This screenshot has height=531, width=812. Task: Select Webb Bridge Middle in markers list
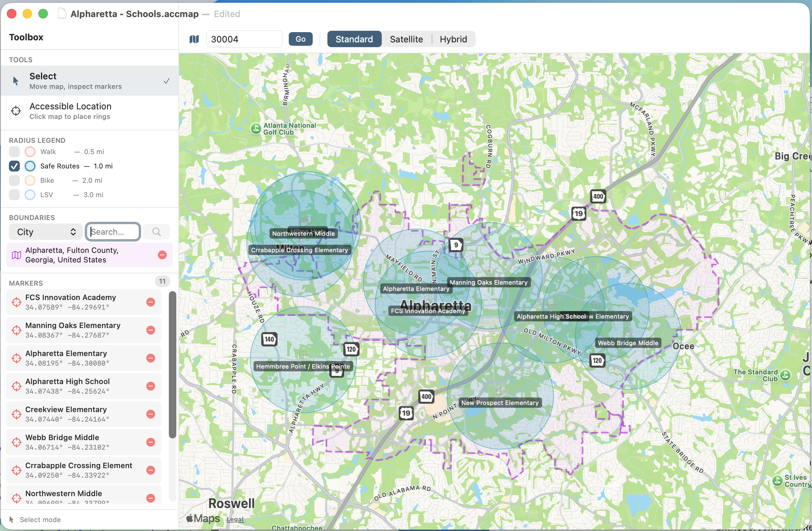[x=83, y=442]
